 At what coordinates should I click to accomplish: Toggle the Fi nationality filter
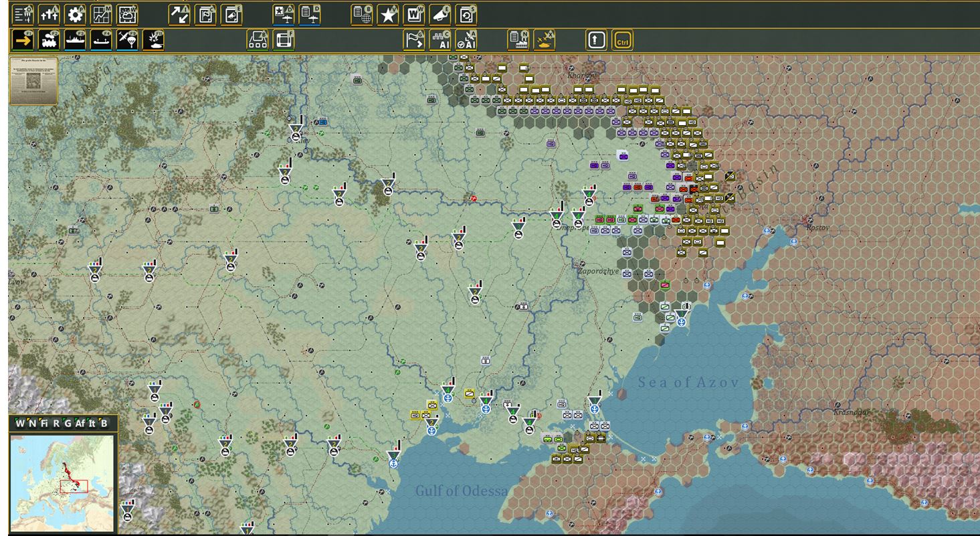(45, 423)
